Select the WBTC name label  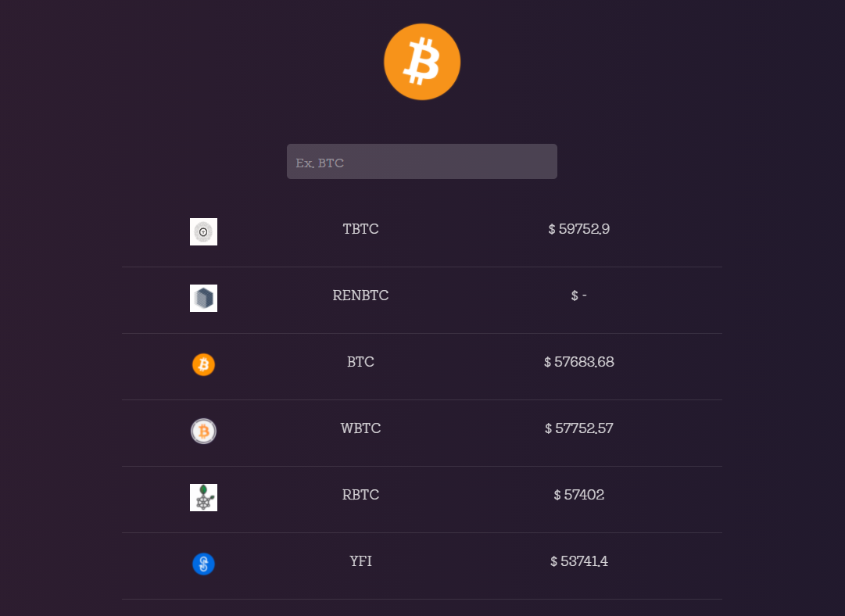point(360,428)
